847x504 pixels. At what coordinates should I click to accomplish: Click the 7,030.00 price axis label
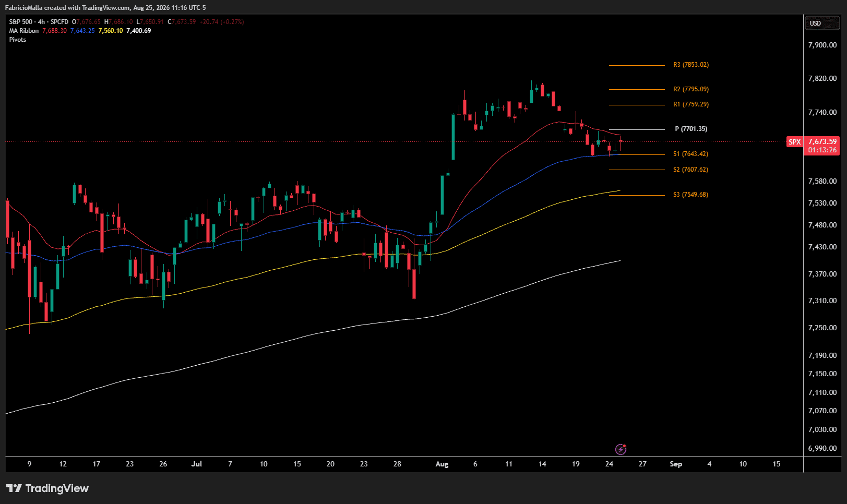(822, 429)
